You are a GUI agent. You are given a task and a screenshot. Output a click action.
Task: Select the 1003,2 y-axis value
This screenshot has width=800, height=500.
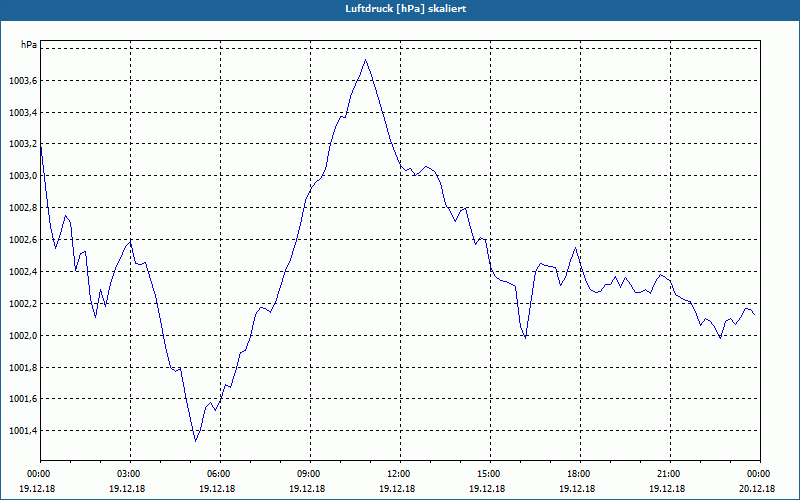coord(23,144)
